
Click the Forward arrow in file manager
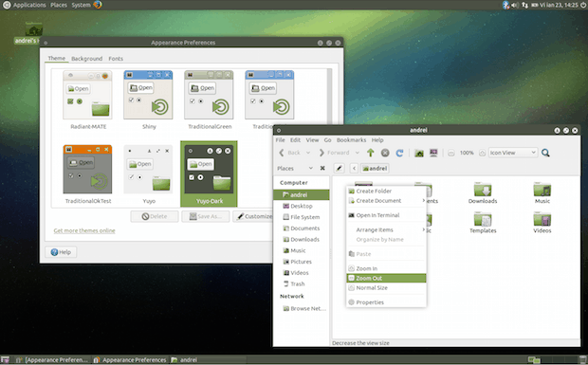point(322,153)
